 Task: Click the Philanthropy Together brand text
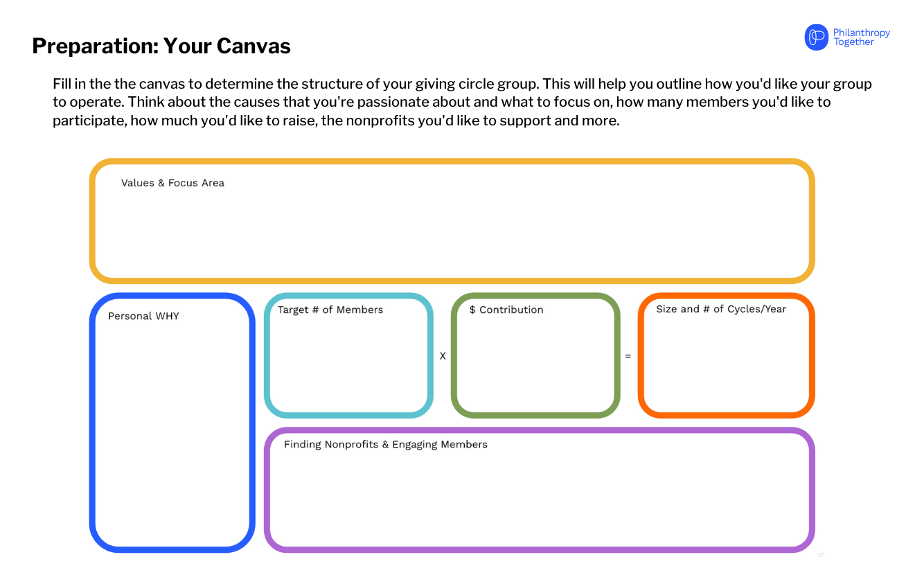[x=861, y=37]
